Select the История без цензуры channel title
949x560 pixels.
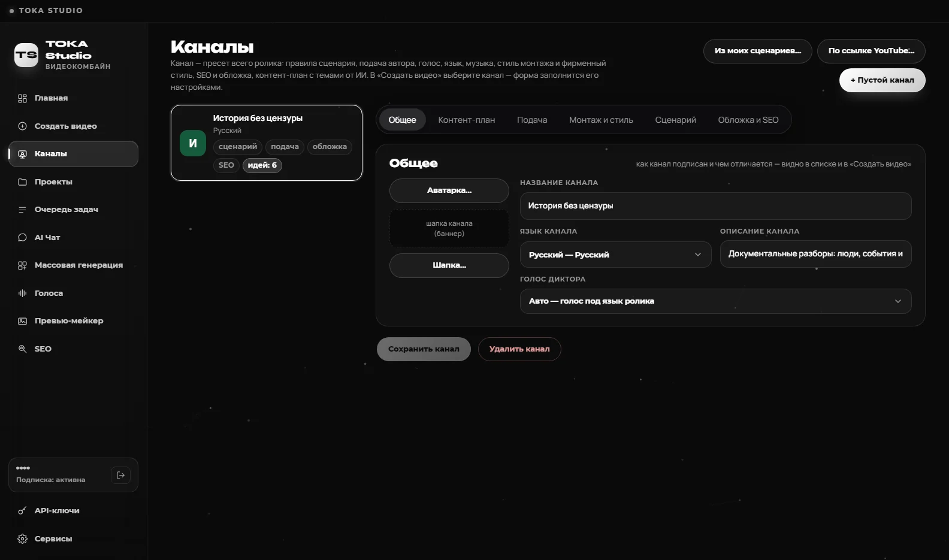pyautogui.click(x=258, y=119)
